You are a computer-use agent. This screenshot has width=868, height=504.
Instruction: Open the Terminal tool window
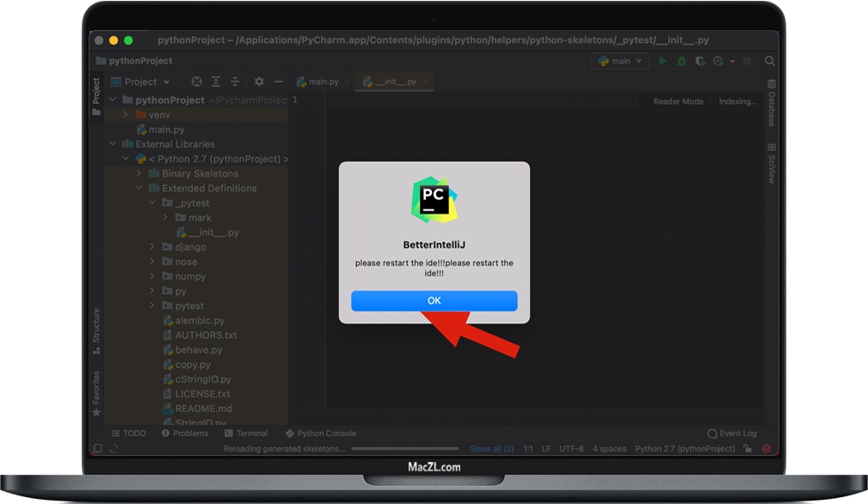point(246,433)
